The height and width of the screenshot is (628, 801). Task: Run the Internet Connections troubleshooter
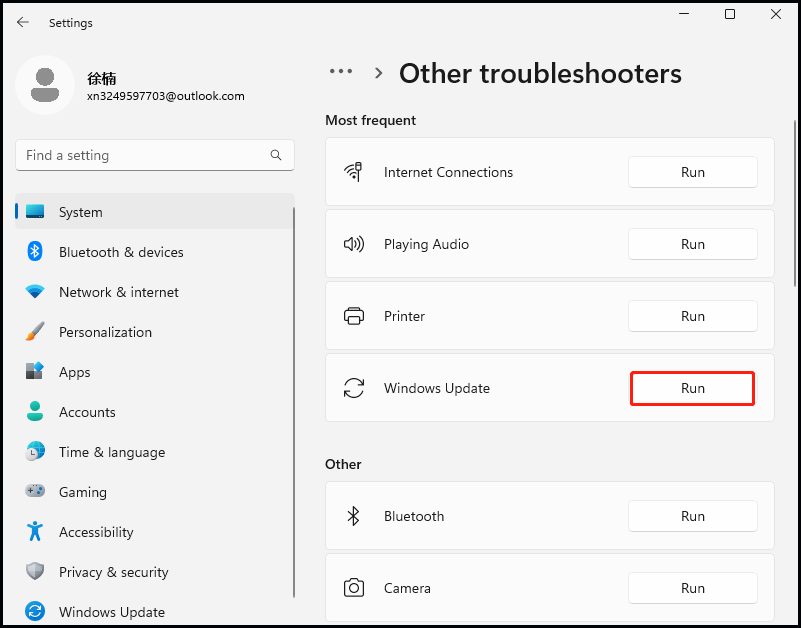(x=692, y=172)
